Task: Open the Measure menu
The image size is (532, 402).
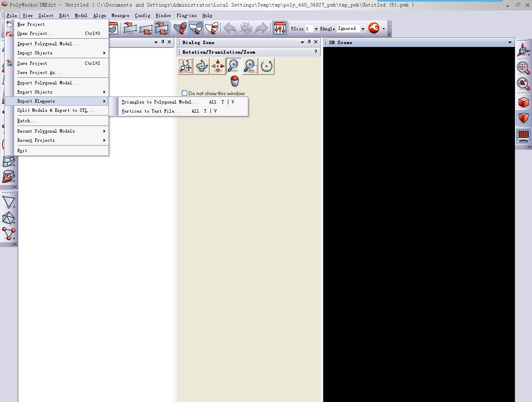Action: tap(120, 16)
